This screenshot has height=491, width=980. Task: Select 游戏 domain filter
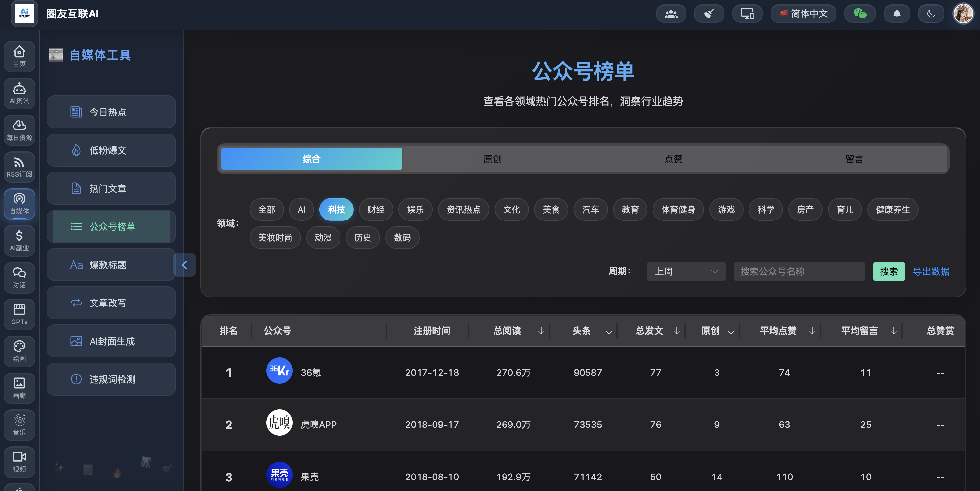pos(726,210)
